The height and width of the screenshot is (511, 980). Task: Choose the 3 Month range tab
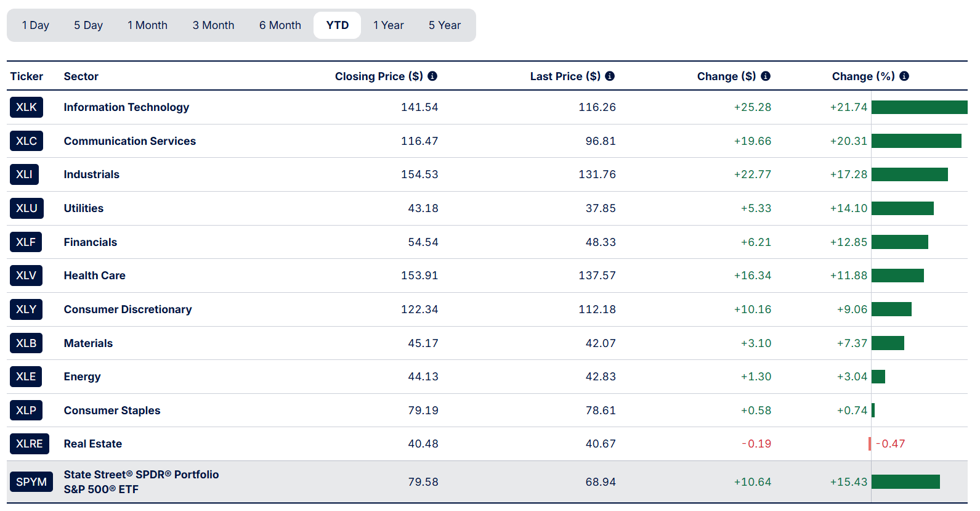pos(213,25)
